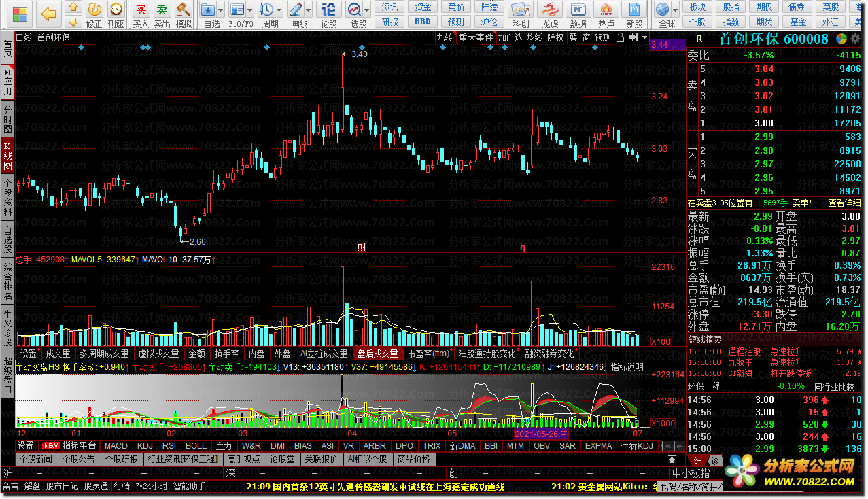This screenshot has height=499, width=868.
Task: Open 智能助手 in the status bar
Action: (190, 486)
